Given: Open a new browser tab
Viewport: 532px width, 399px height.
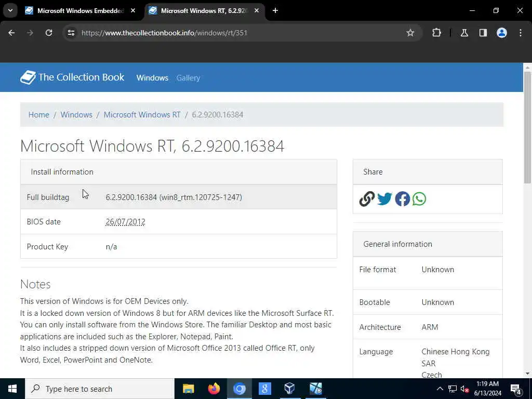Looking at the screenshot, I should 275,11.
